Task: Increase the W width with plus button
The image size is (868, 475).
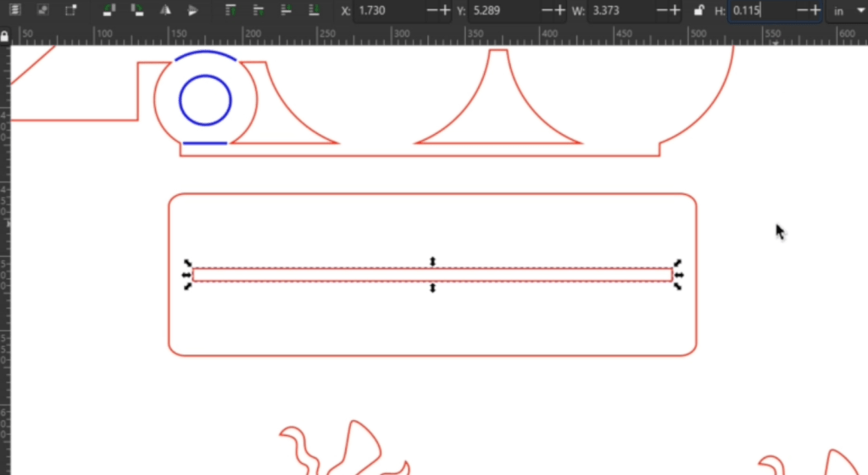Action: [675, 10]
